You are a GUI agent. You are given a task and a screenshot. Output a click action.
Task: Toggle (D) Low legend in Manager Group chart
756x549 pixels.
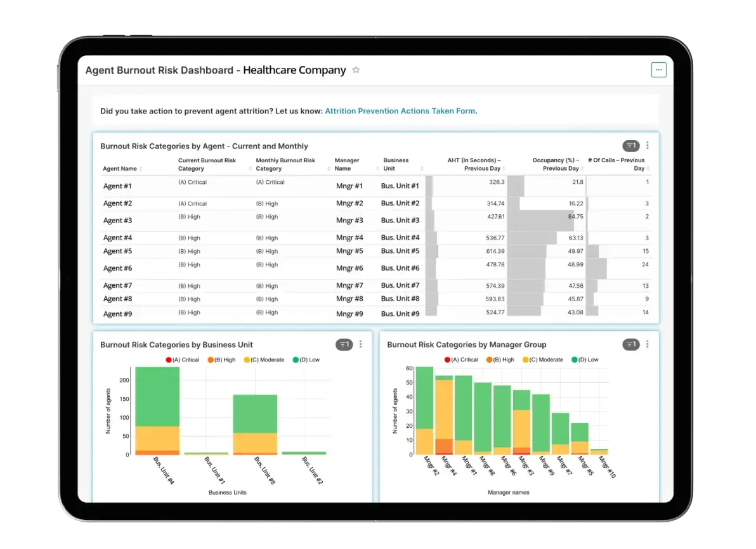[585, 360]
